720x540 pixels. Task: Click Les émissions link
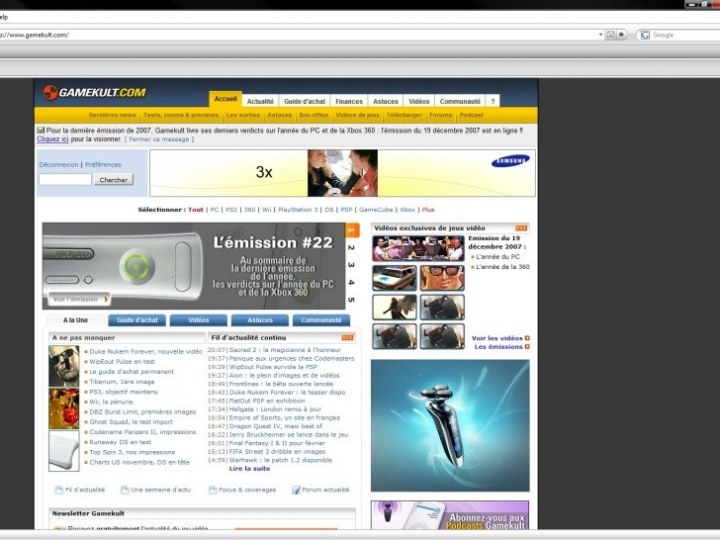click(499, 347)
